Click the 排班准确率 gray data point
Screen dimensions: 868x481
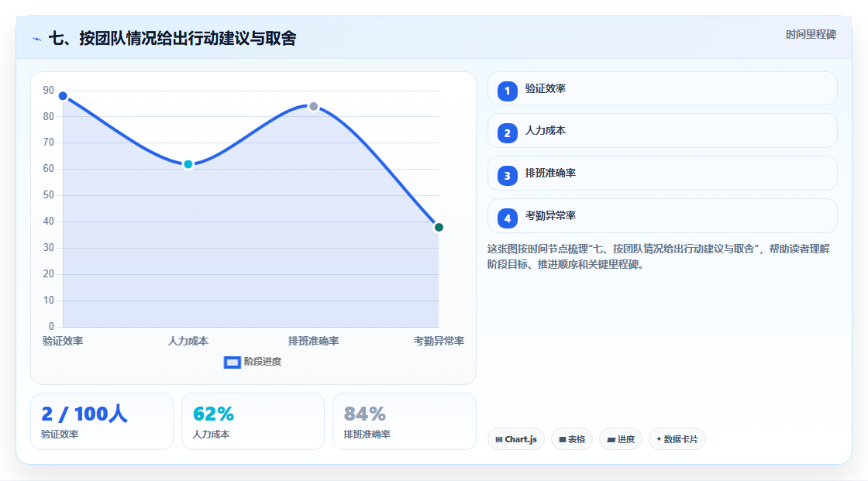tap(313, 106)
